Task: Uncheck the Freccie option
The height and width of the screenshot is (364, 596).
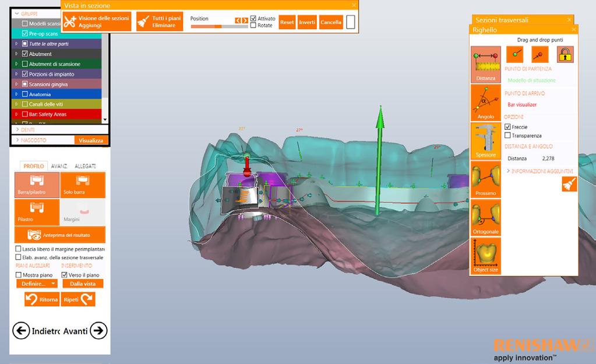Action: [507, 127]
